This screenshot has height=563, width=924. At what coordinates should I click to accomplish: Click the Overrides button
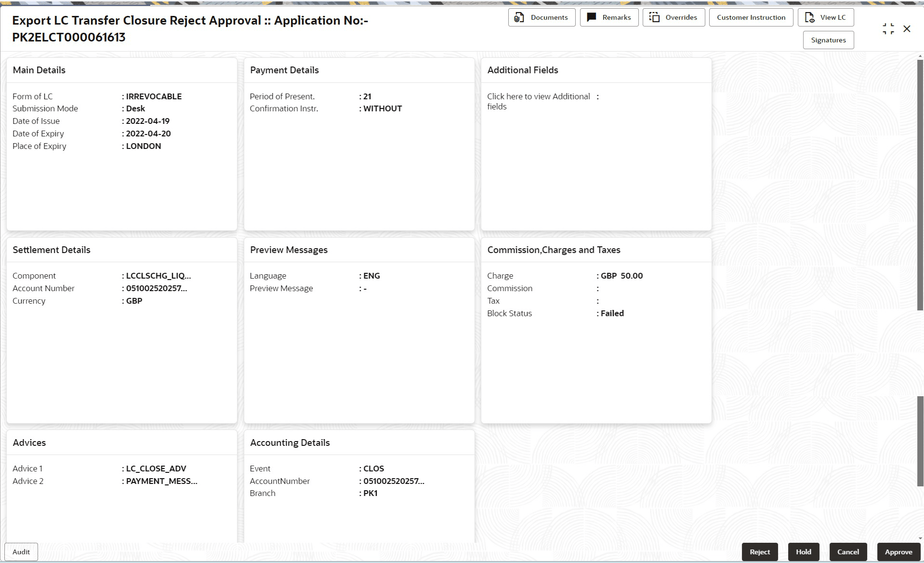(x=673, y=17)
